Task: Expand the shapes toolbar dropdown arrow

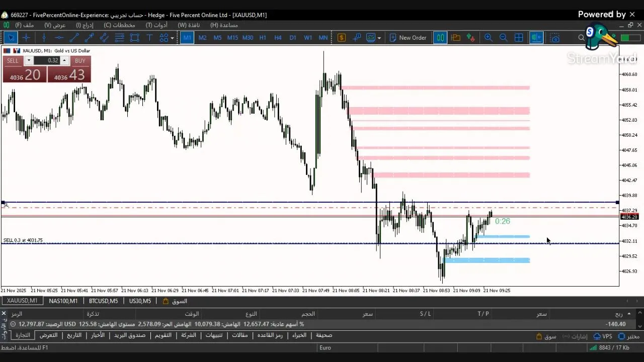Action: click(x=172, y=38)
